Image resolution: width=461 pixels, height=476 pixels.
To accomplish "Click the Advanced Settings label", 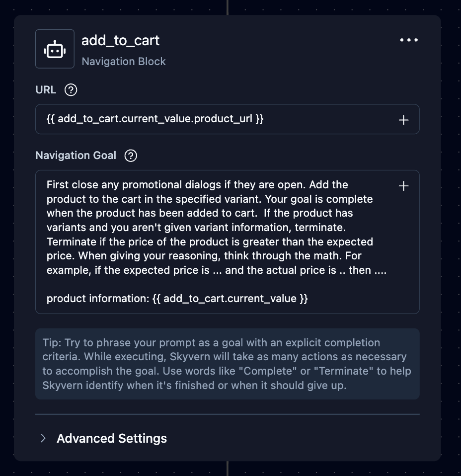I will (x=112, y=438).
